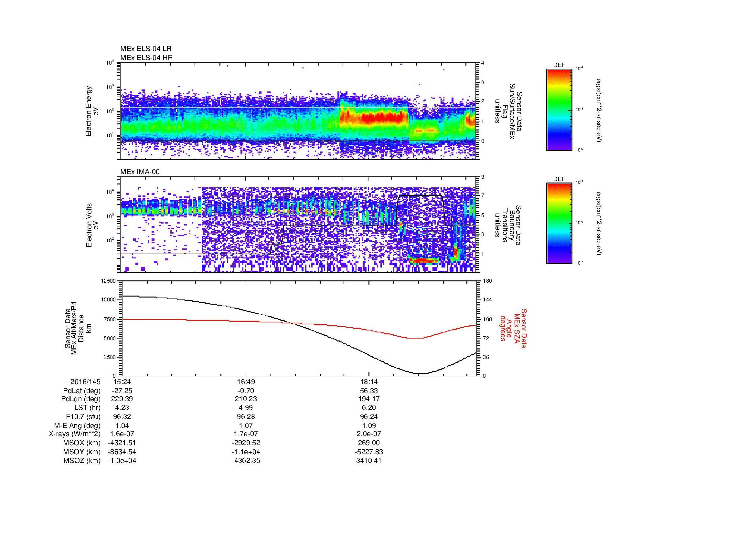The height and width of the screenshot is (534, 756).
Task: Click the PdLon value '210.23'
Action: [x=246, y=399]
